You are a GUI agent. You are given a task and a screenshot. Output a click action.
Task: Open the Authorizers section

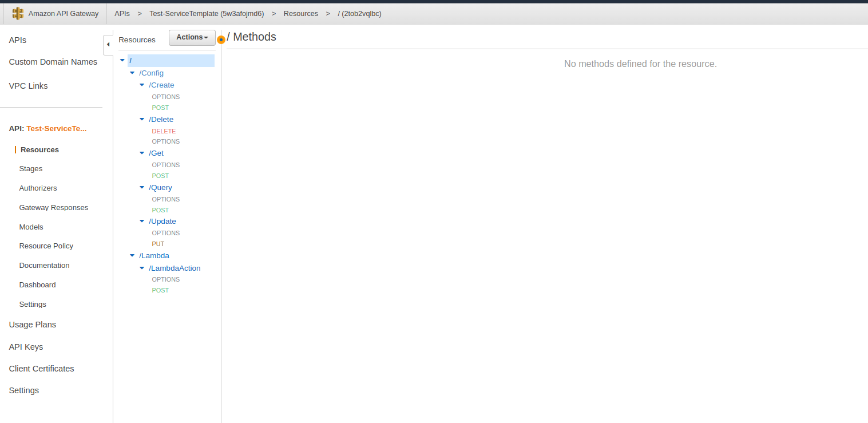click(38, 188)
